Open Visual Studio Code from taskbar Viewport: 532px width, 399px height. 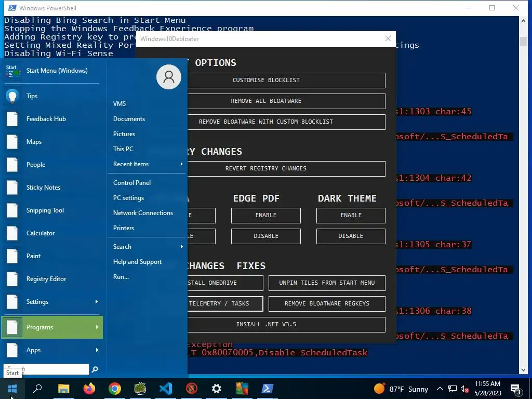click(x=166, y=389)
